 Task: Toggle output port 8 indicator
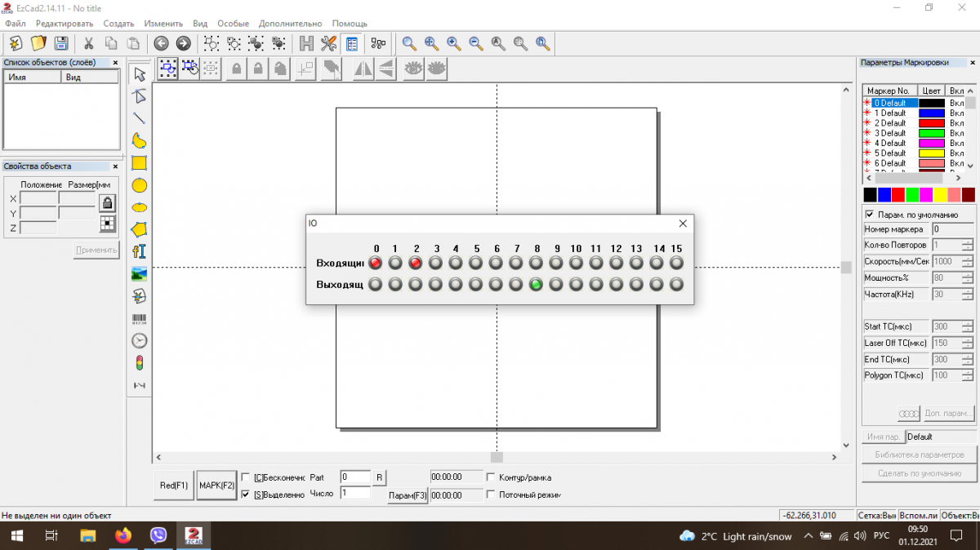point(536,285)
